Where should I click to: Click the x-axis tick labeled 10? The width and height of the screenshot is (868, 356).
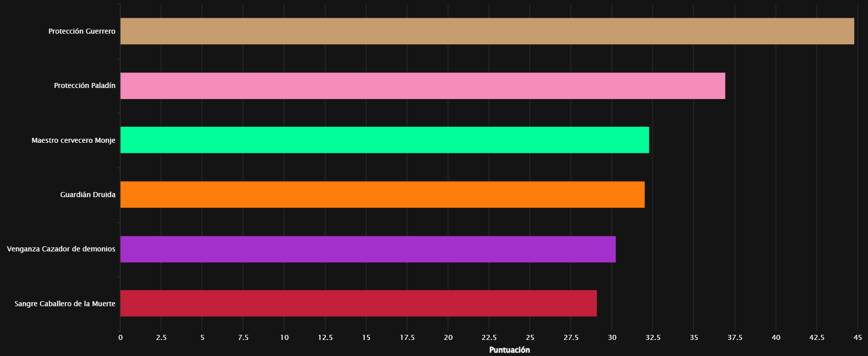(x=284, y=337)
